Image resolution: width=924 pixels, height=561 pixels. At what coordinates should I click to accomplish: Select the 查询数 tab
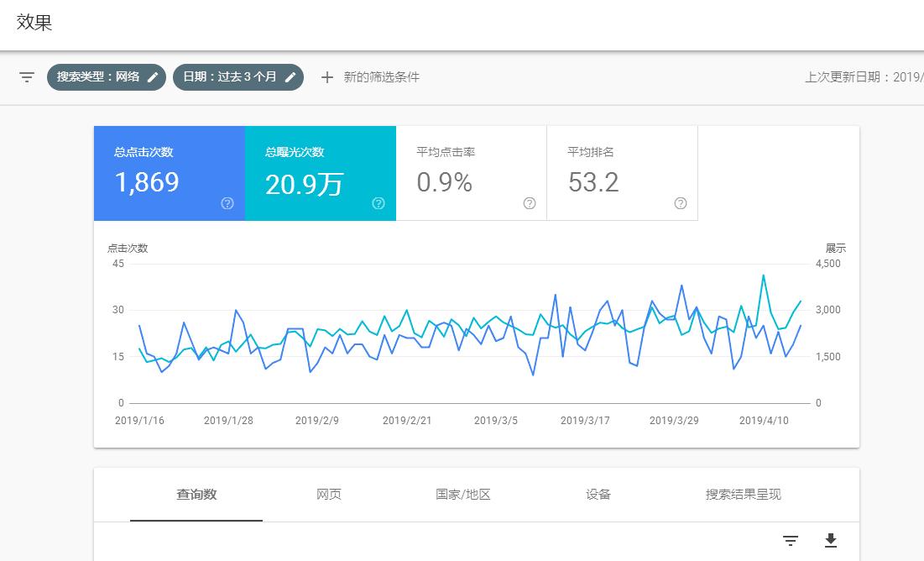click(x=196, y=495)
